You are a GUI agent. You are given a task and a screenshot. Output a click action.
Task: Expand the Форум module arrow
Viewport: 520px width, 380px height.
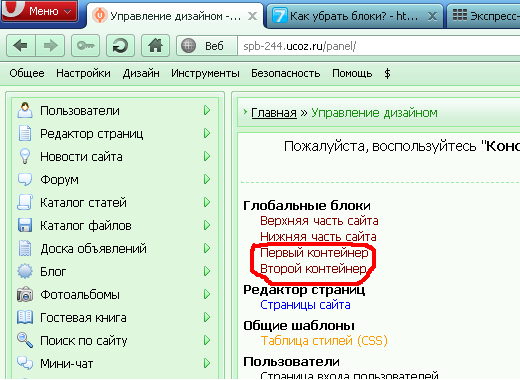(x=207, y=179)
